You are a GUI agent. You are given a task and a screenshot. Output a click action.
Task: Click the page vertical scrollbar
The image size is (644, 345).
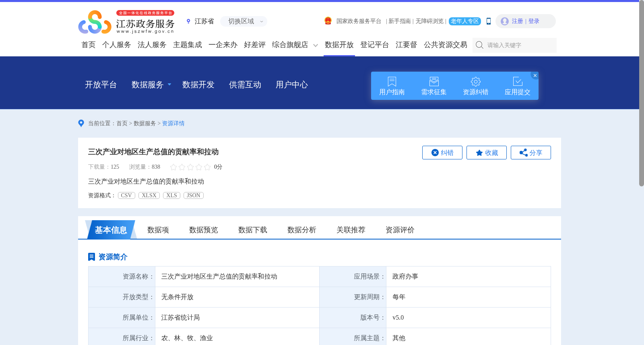pyautogui.click(x=642, y=93)
